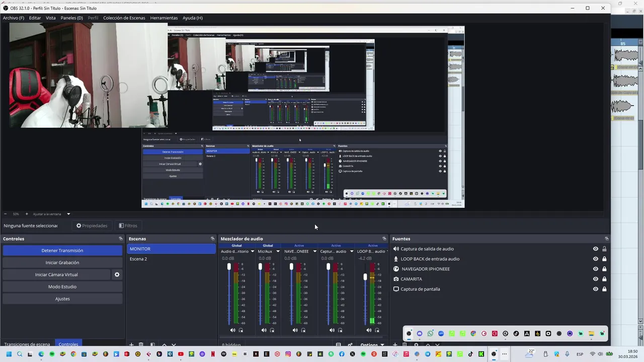Add a new scene with plus icon

click(x=131, y=345)
